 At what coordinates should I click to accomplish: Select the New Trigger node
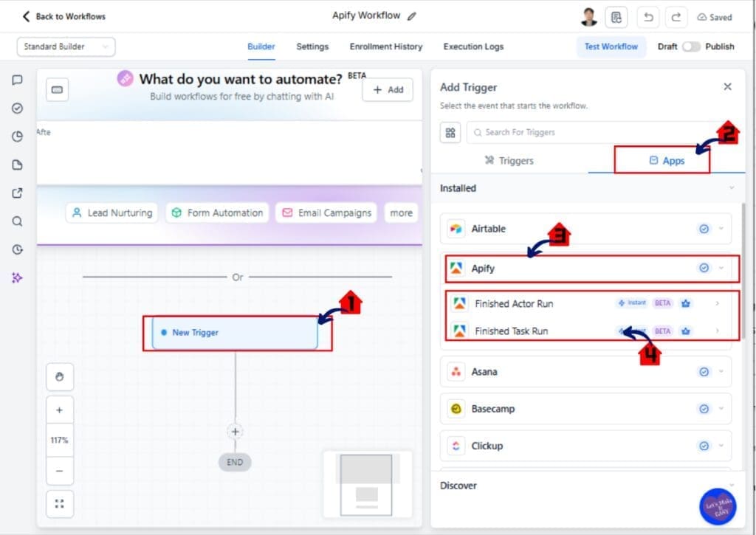235,333
